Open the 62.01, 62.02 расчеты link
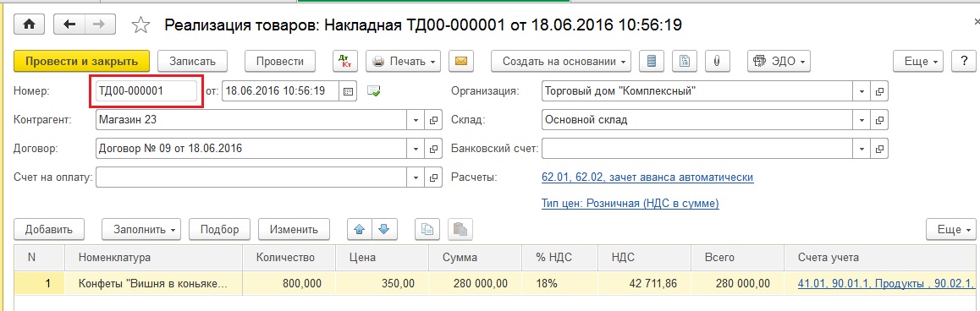The width and height of the screenshot is (980, 311). coord(647,177)
